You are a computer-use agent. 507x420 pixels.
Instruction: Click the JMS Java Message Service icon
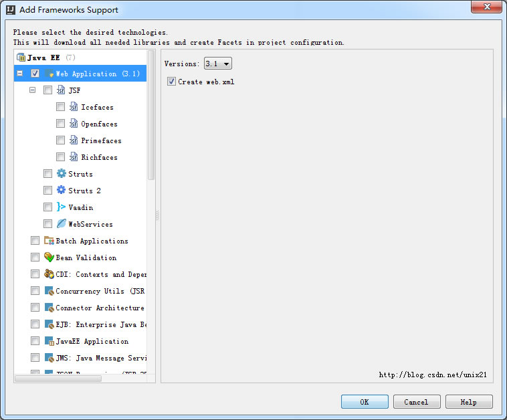point(49,358)
